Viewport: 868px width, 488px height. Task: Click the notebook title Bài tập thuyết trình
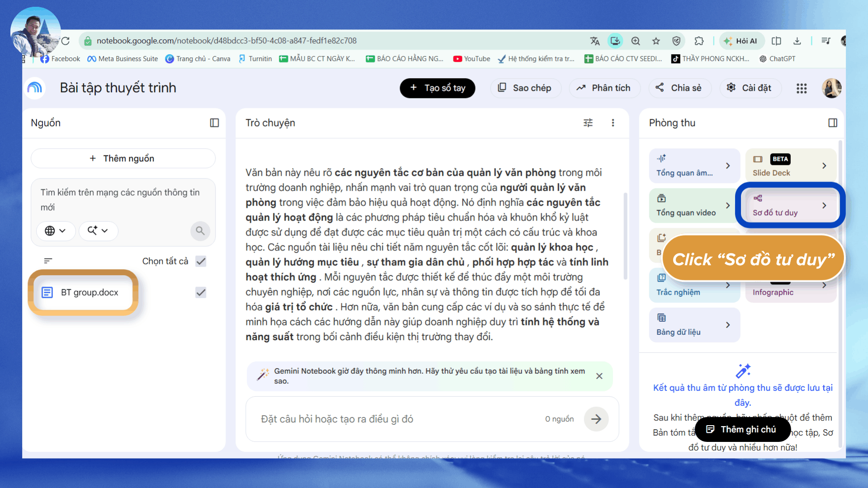click(118, 88)
